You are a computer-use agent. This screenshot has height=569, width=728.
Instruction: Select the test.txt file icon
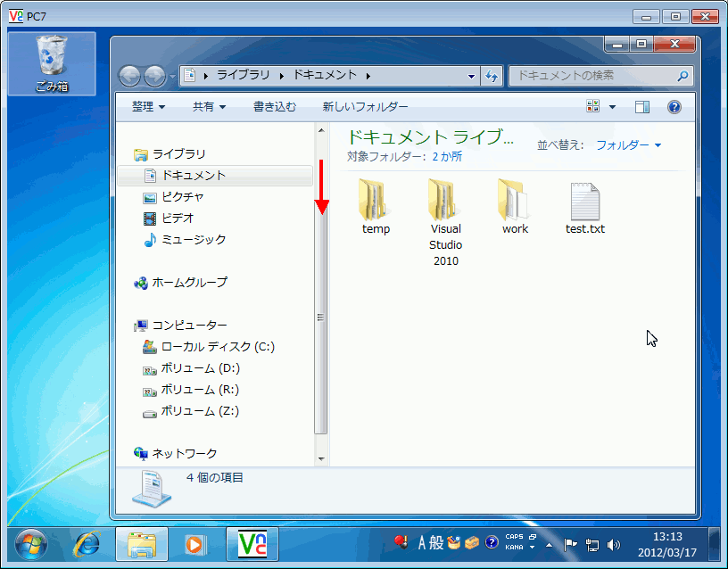[584, 201]
